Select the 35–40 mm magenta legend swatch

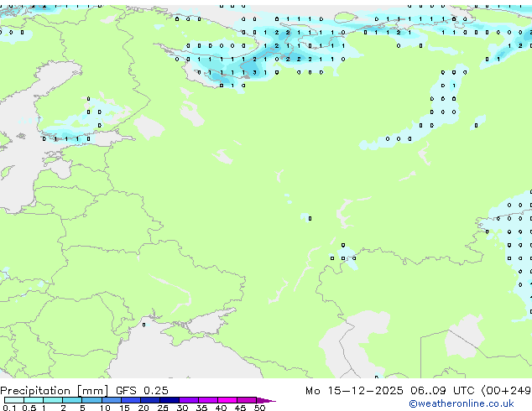pos(208,400)
